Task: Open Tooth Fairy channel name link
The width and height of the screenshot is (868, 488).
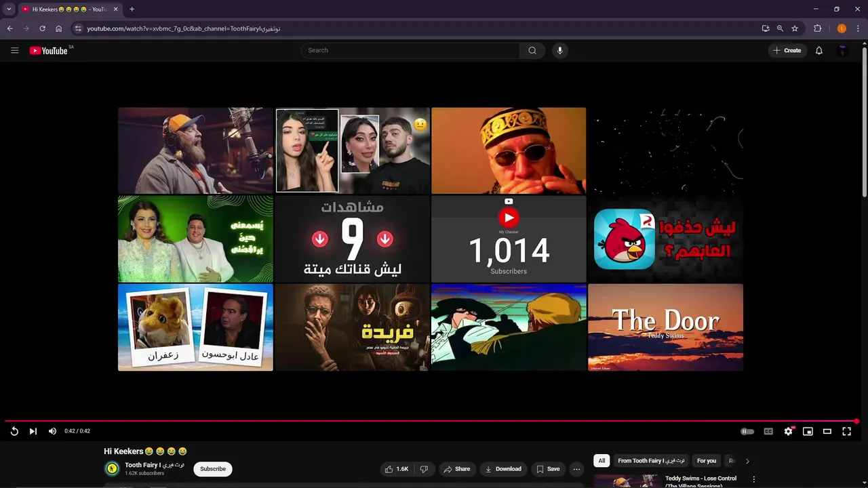Action: point(155,465)
